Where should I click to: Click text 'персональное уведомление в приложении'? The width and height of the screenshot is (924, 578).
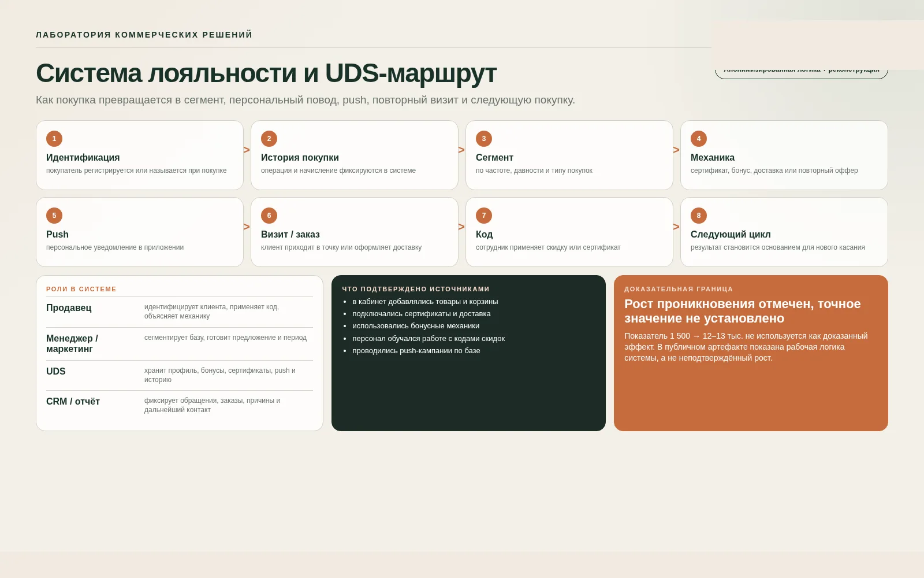point(115,247)
